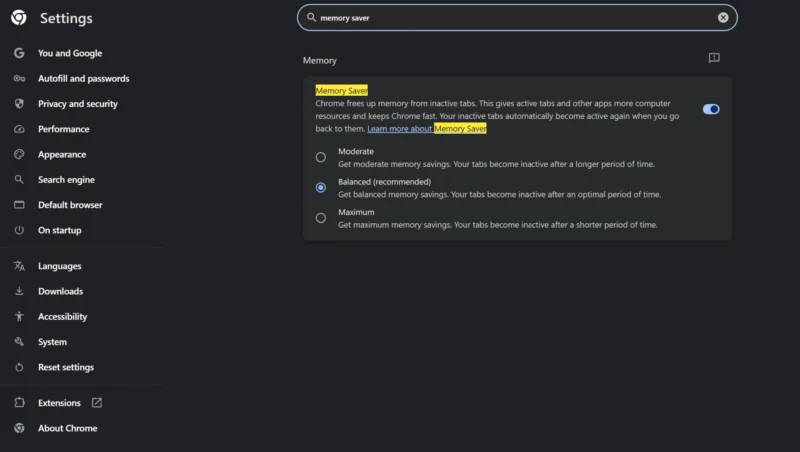Open Learn more about Memory Saver link
Viewport: 800px width, 452px height.
tap(427, 129)
